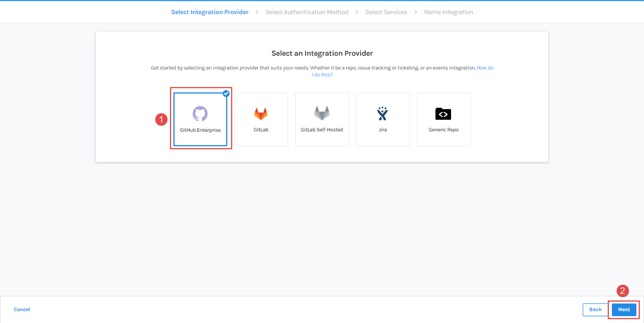Toggle the GitHub Enterprise selected checkmark

coord(226,93)
